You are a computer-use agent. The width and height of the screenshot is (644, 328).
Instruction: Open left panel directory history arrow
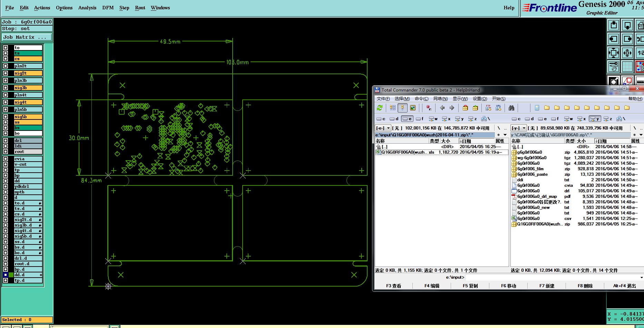(x=505, y=135)
